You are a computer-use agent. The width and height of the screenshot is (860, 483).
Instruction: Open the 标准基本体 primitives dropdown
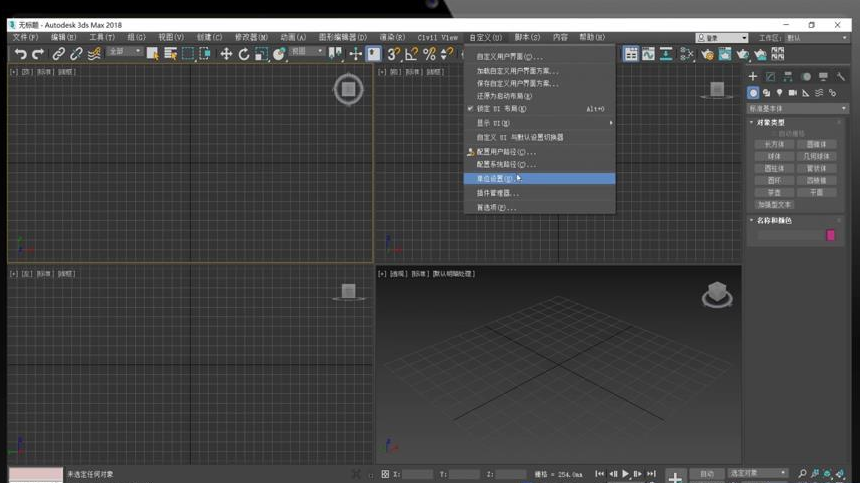(x=797, y=109)
